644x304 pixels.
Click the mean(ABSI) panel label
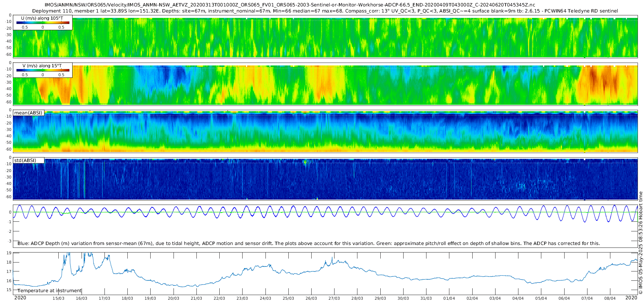[x=28, y=113]
